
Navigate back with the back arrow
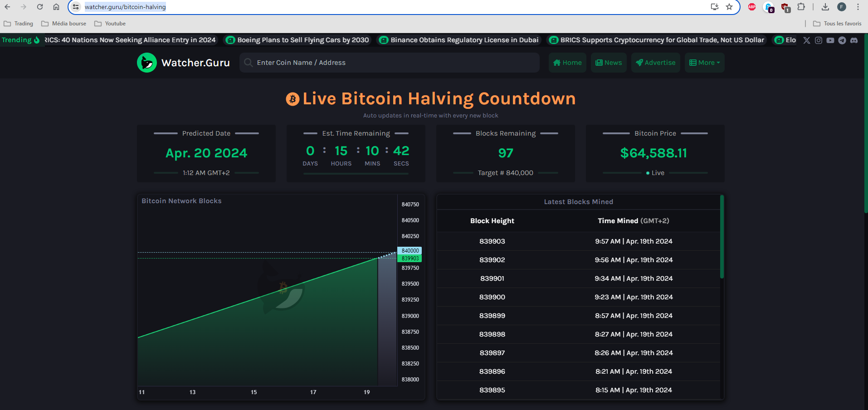tap(7, 7)
